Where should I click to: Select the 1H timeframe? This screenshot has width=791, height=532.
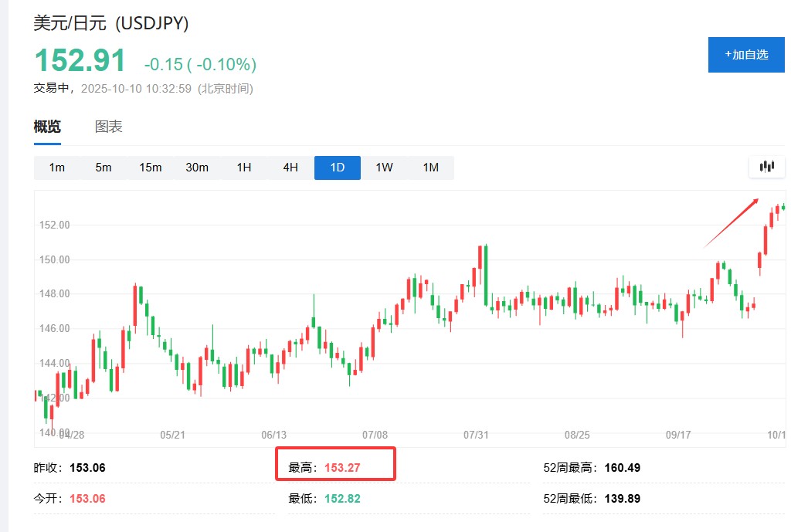(x=244, y=168)
